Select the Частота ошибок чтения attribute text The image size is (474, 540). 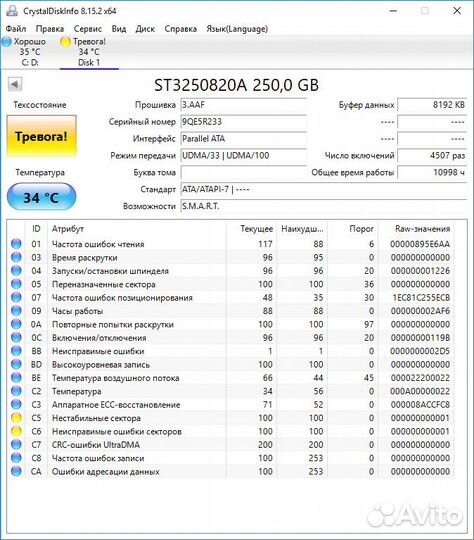tap(98, 244)
